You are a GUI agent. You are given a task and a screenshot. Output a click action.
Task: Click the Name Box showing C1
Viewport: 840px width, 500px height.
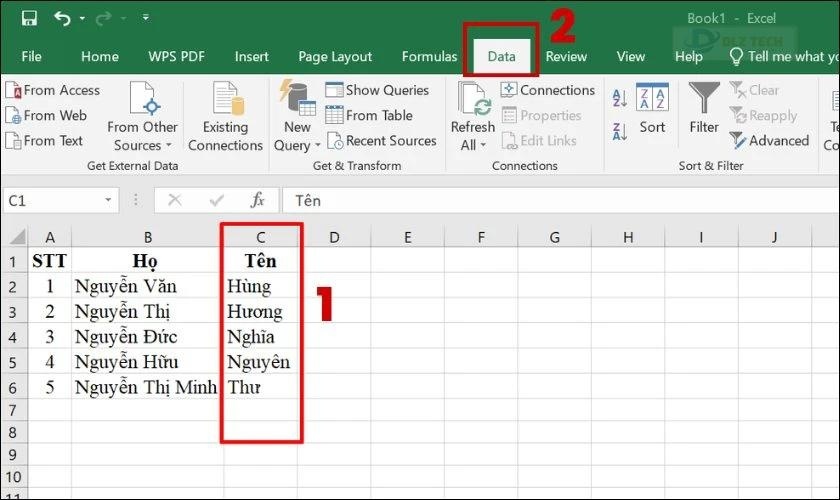(x=52, y=200)
